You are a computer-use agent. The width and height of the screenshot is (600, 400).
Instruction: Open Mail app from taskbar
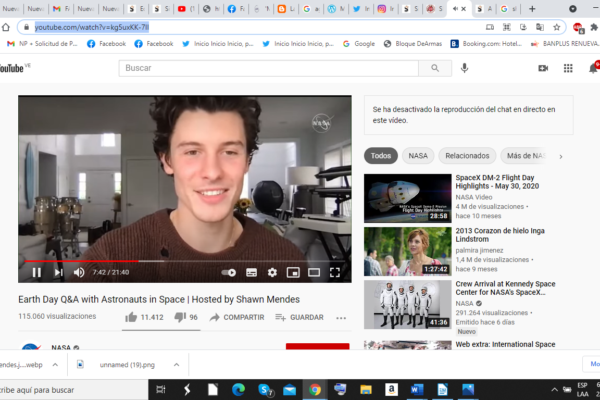coord(290,390)
